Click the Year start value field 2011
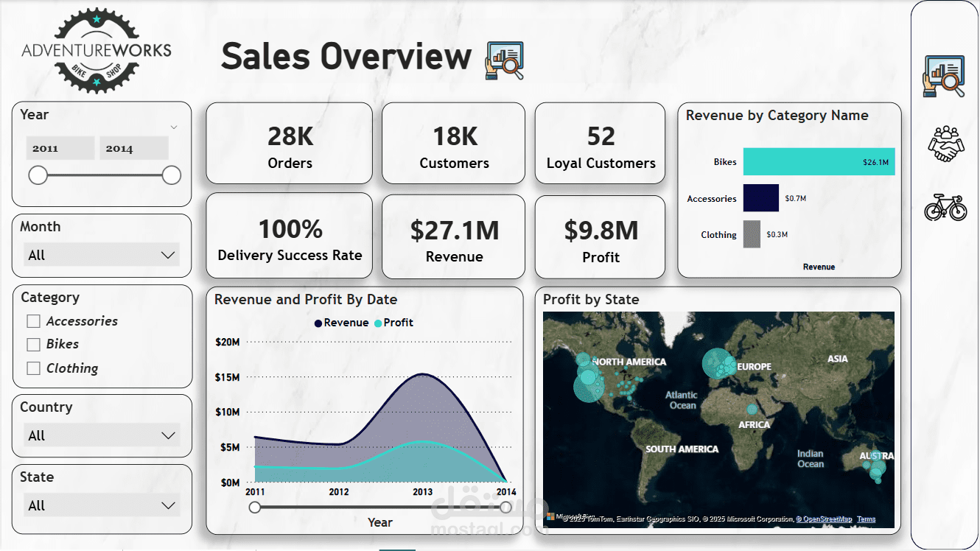The image size is (980, 551). [60, 148]
